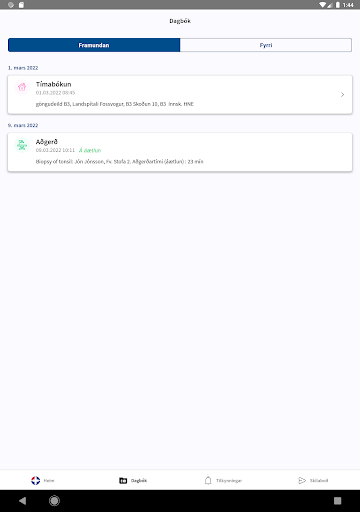Open Skilaboð send-arrow icon
This screenshot has height=512, width=360.
click(302, 480)
